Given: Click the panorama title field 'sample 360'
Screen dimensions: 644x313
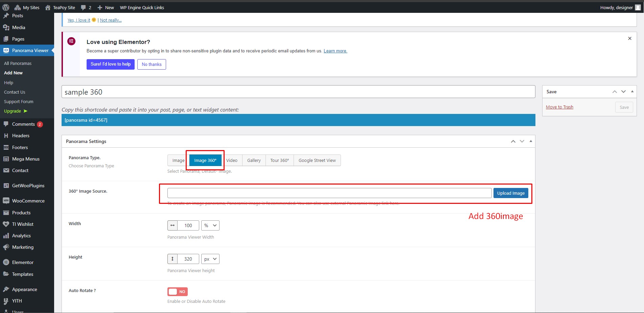Looking at the screenshot, I should point(298,92).
